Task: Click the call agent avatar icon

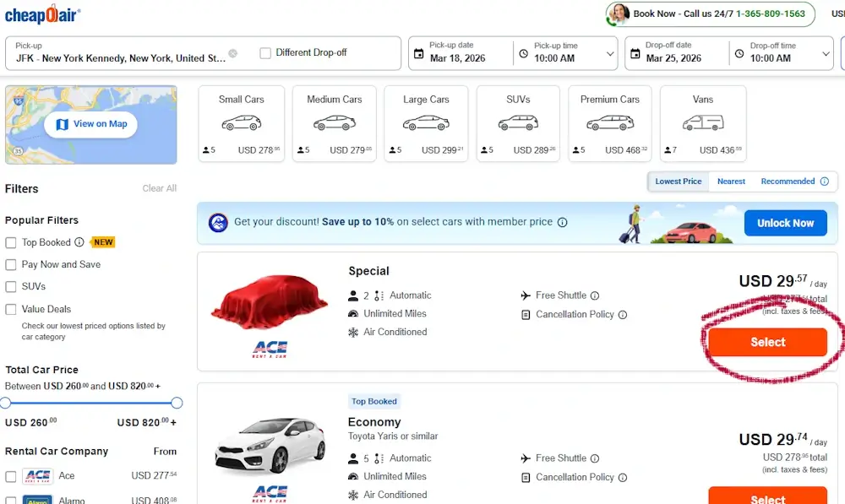Action: 619,14
